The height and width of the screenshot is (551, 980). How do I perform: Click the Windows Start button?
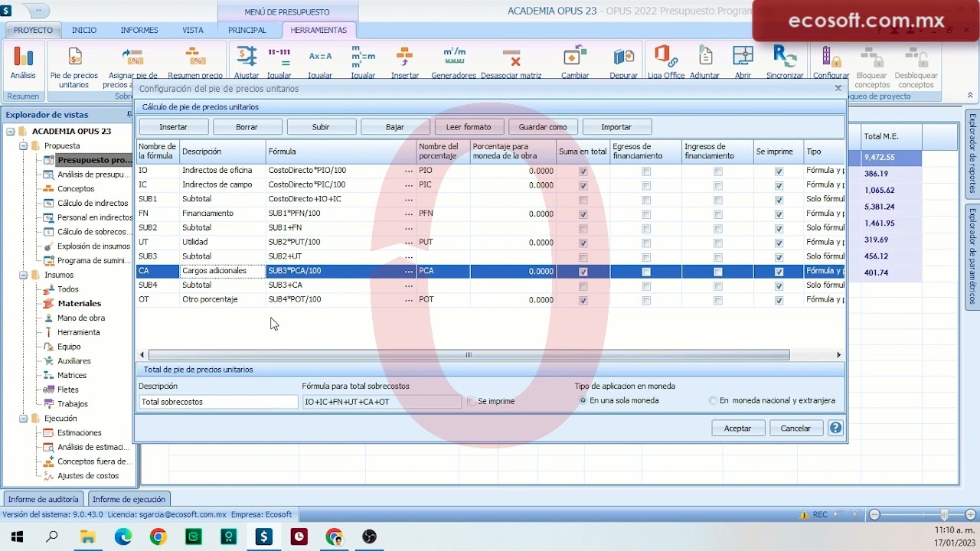tap(17, 537)
